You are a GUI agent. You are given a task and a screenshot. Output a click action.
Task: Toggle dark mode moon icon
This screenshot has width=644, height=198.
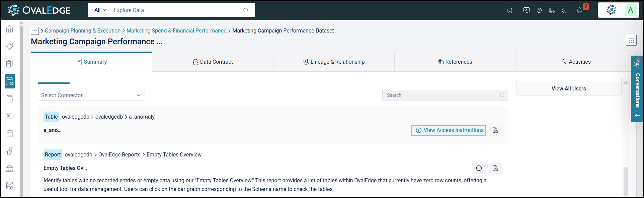click(x=565, y=10)
